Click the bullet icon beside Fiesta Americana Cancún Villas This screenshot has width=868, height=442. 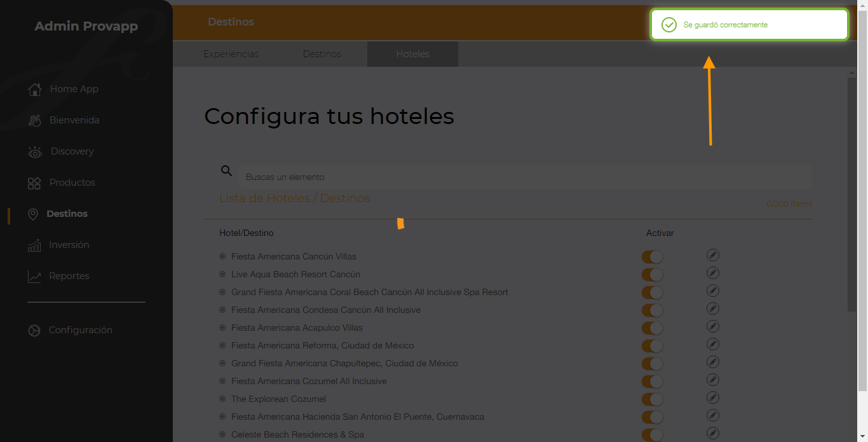pos(222,256)
